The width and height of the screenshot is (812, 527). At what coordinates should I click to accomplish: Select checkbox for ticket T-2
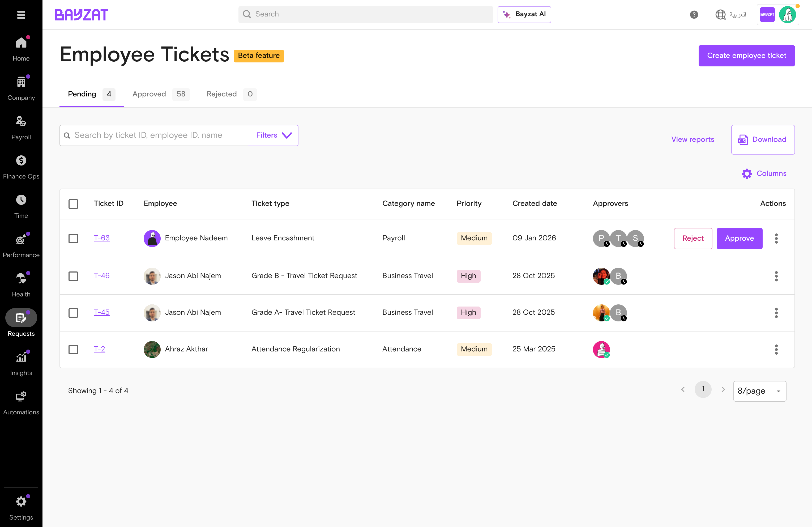[73, 349]
